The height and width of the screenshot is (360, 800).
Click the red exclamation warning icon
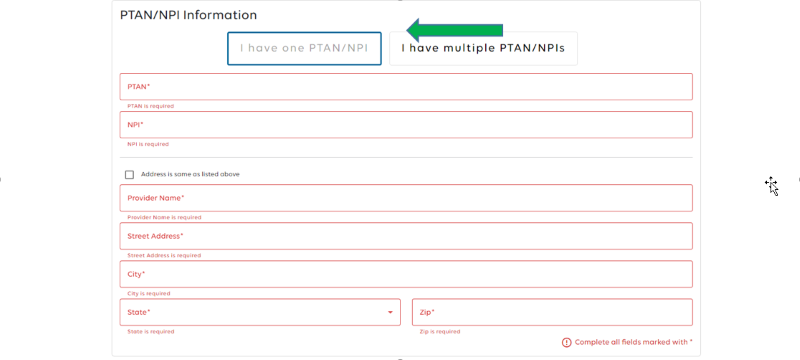(x=566, y=342)
